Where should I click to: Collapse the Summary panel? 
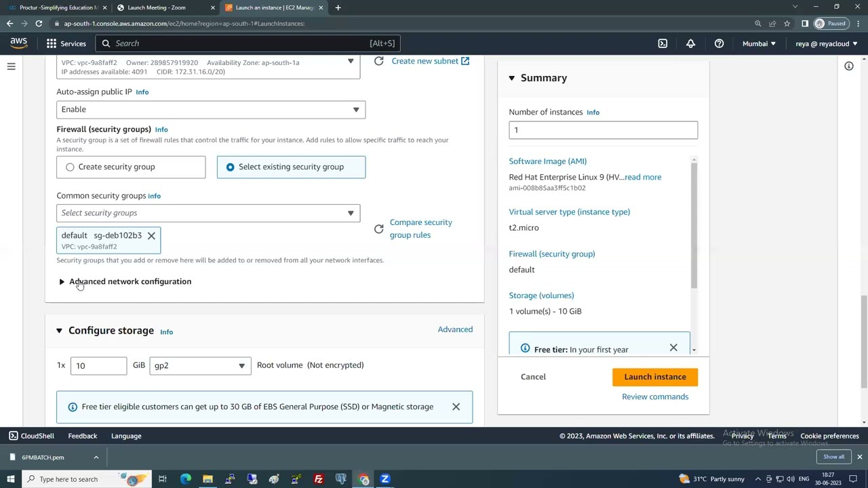pyautogui.click(x=511, y=78)
